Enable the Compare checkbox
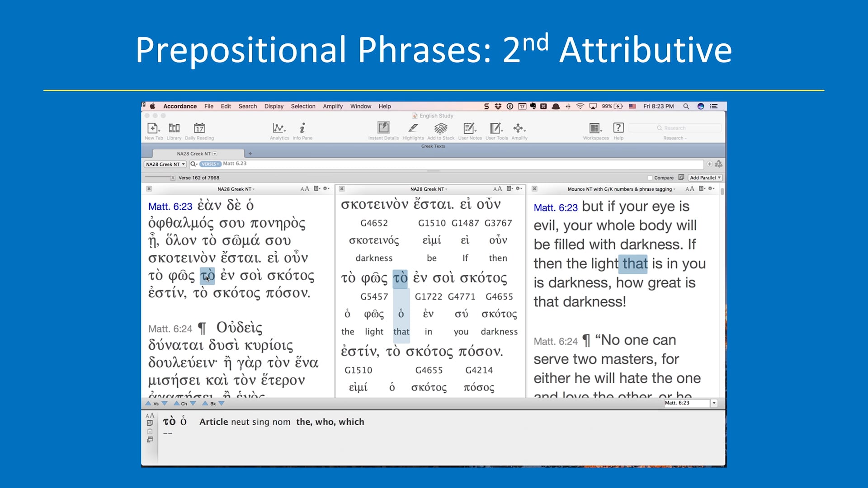Screen dimensions: 868x488 (650, 178)
